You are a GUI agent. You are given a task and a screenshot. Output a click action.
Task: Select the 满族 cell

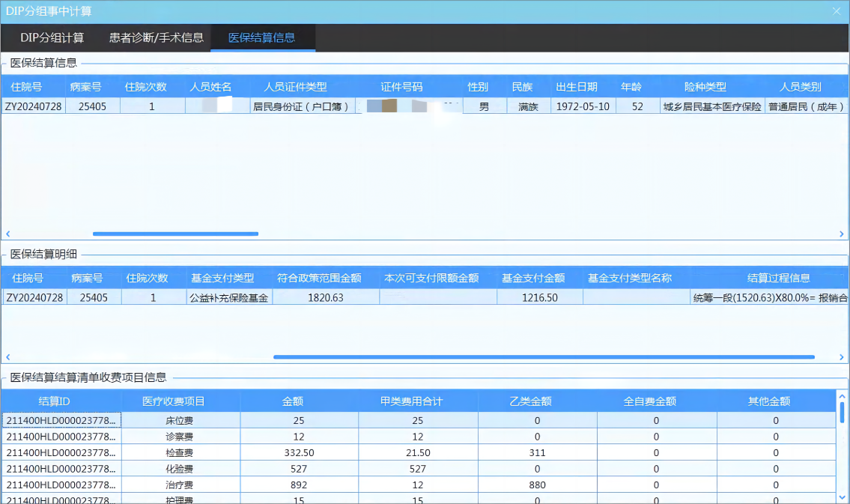[x=528, y=106]
